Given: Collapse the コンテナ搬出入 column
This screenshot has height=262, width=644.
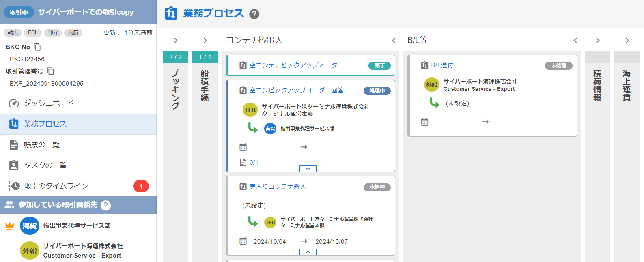Looking at the screenshot, I should pyautogui.click(x=394, y=41).
